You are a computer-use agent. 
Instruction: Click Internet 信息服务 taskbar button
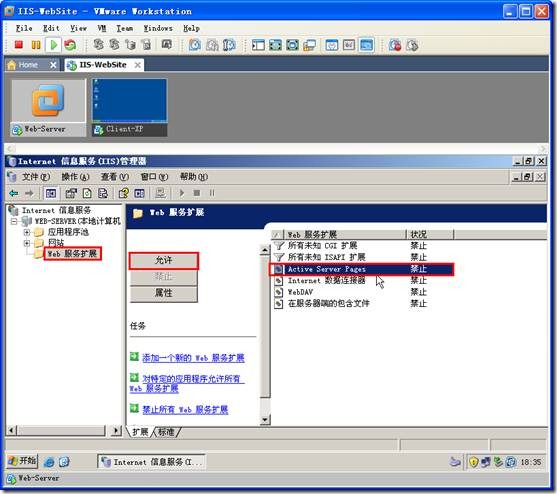tap(151, 462)
